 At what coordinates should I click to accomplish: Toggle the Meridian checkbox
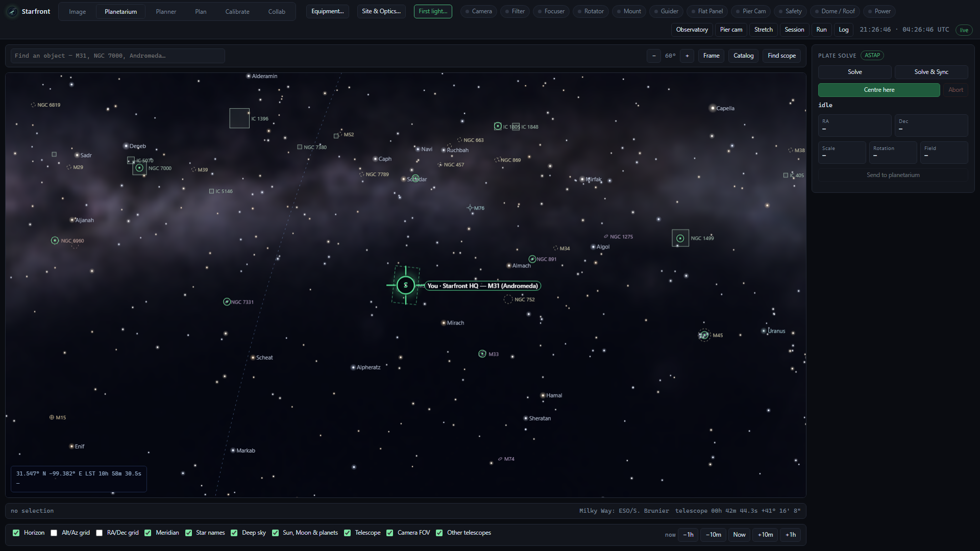tap(148, 533)
